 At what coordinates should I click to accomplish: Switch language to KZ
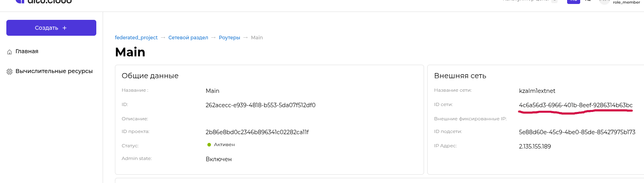[x=588, y=1]
